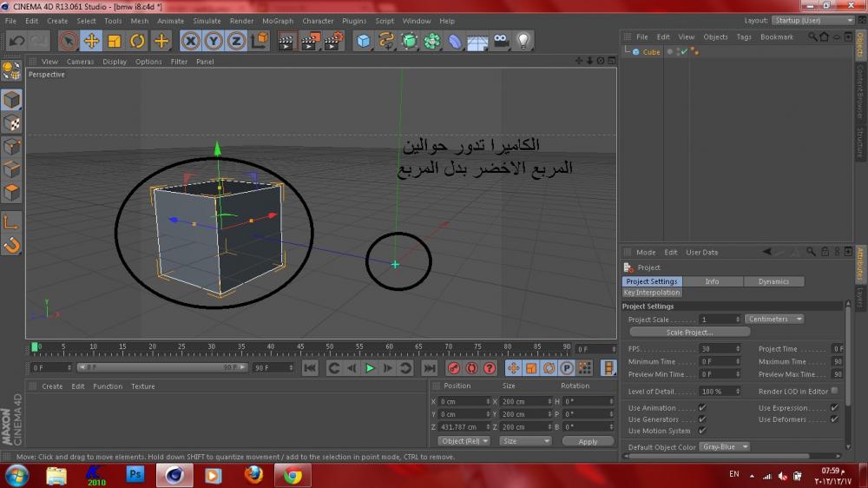Screen dimensions: 868x488
Task: Open the MoGraph menu
Action: [x=278, y=21]
